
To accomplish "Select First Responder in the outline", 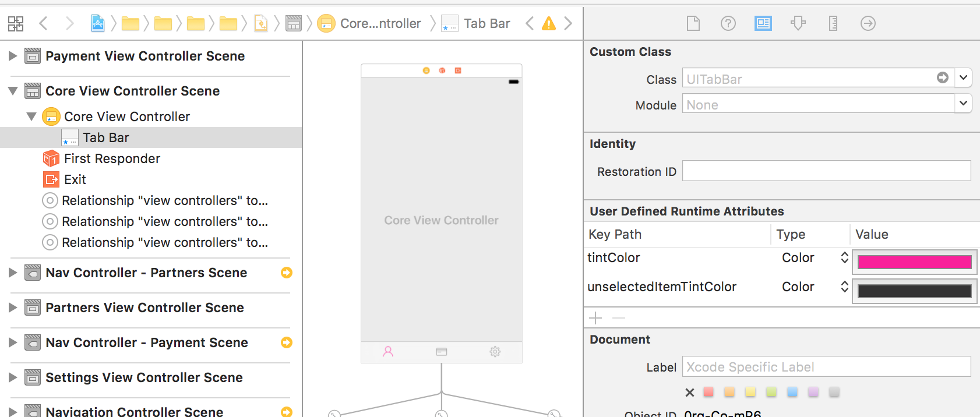I will pos(112,158).
